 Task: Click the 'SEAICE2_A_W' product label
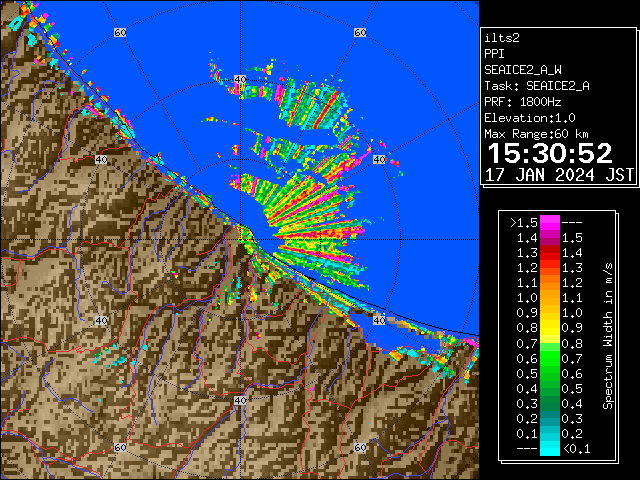[523, 70]
